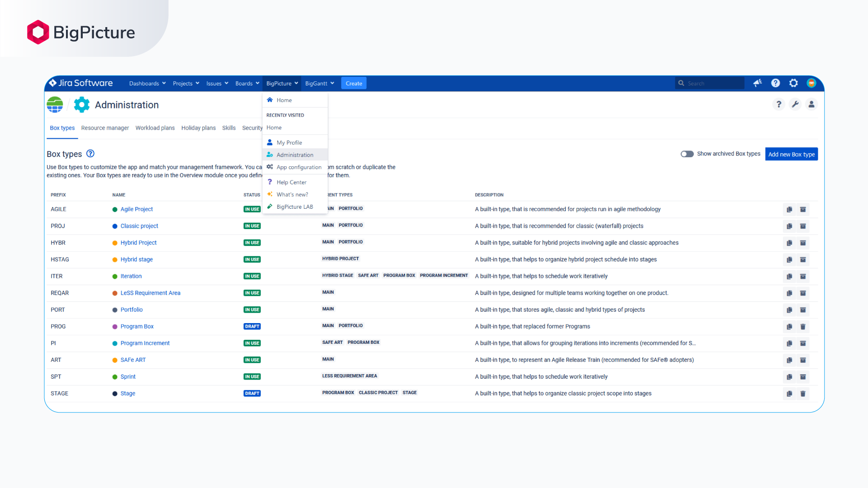Select App configuration from BigPicture menu
The image size is (868, 488).
[299, 167]
